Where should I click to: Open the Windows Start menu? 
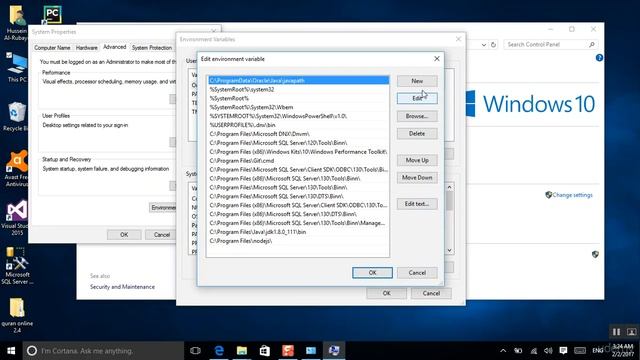[11, 351]
